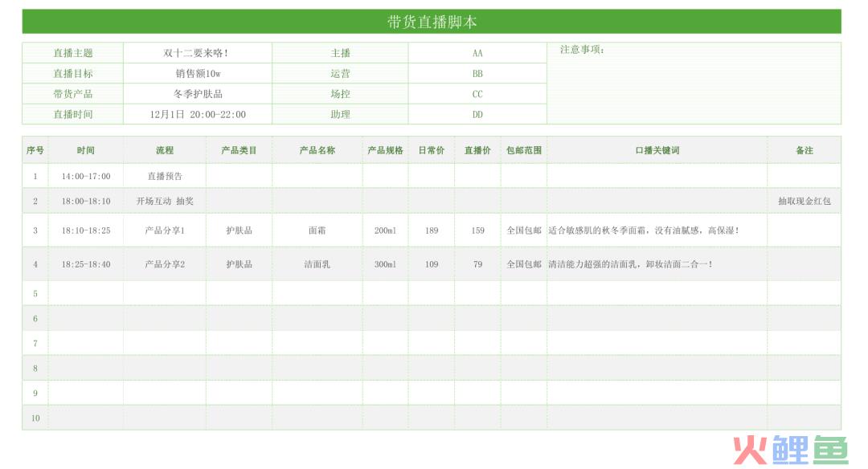Viewport: 868px width, 469px height.
Task: Click the 助理 label cell
Action: 340,115
